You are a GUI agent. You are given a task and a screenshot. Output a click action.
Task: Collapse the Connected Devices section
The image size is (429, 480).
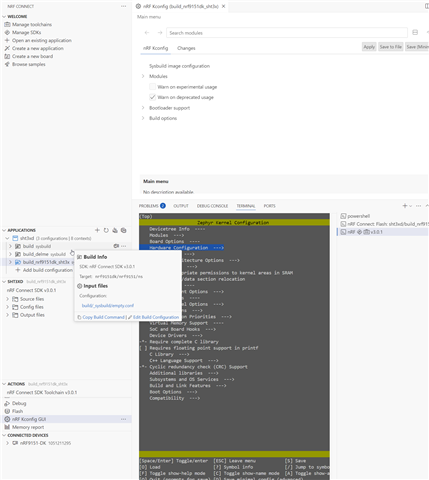pyautogui.click(x=4, y=435)
